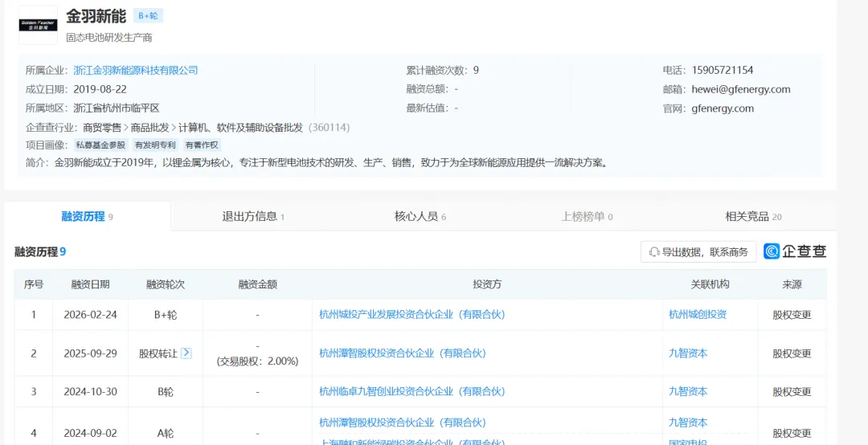Click 股权变更 source in the 2026-02-24 row
The height and width of the screenshot is (445, 868).
tap(792, 314)
